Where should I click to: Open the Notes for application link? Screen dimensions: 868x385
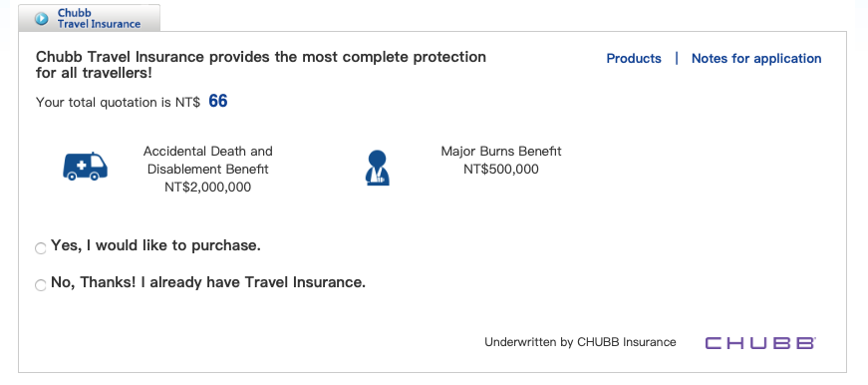tap(756, 59)
